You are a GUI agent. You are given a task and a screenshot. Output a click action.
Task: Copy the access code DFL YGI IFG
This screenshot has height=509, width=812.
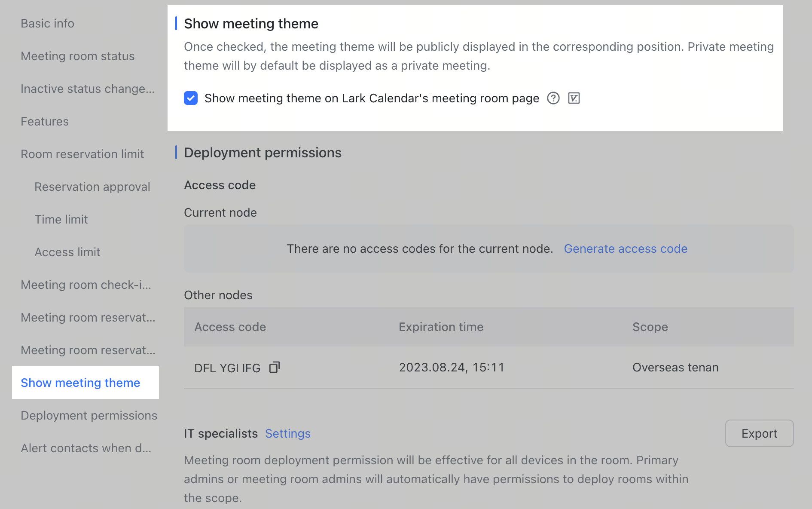(275, 367)
